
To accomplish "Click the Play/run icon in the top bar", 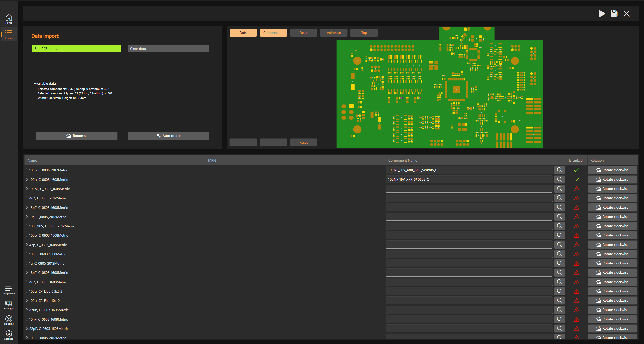I will click(602, 14).
